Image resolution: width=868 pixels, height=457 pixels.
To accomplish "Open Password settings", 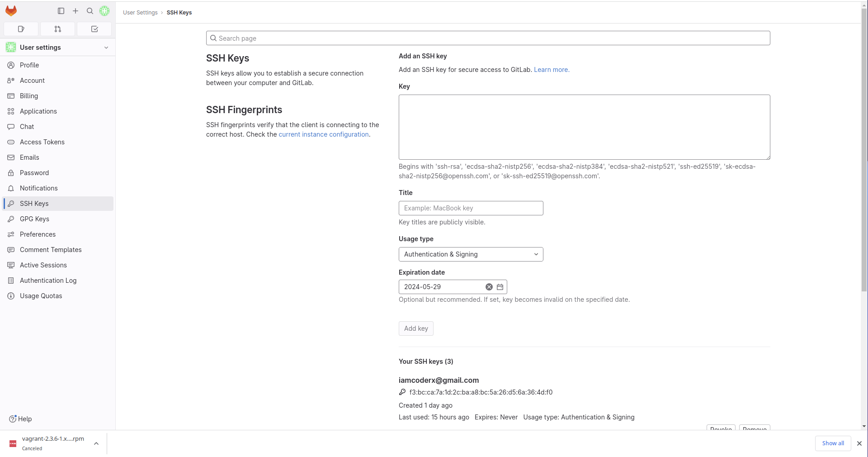I will point(58,173).
